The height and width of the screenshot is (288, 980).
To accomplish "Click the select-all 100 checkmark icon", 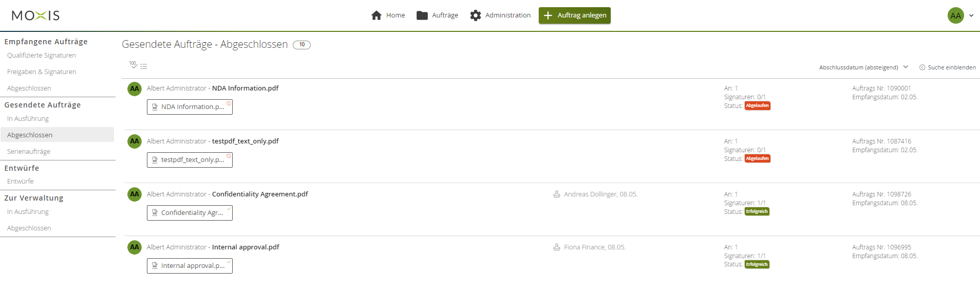I will [133, 65].
